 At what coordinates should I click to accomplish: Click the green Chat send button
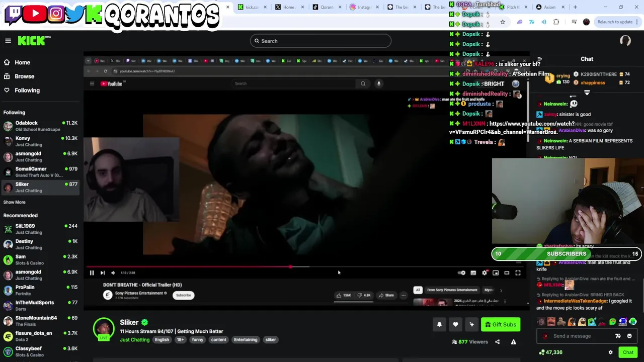pyautogui.click(x=628, y=352)
